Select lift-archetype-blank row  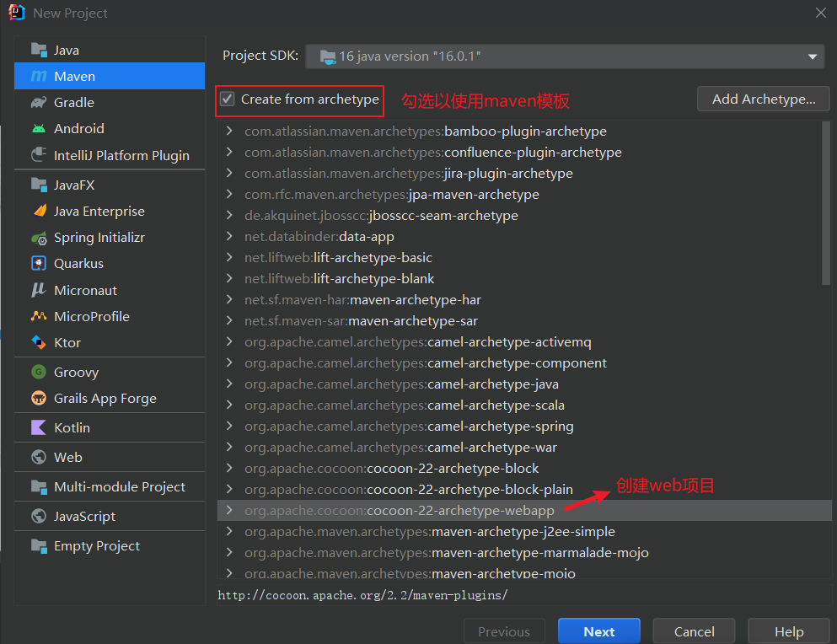coord(524,279)
